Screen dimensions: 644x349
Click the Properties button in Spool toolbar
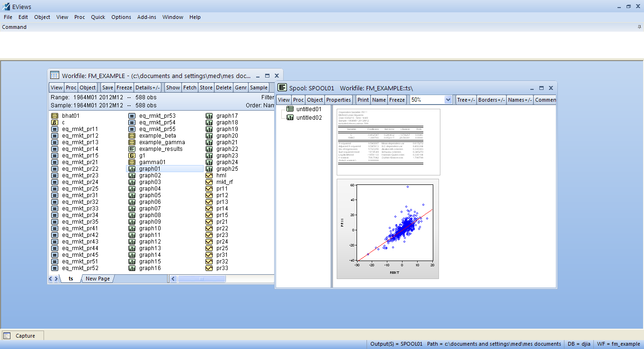pos(339,100)
